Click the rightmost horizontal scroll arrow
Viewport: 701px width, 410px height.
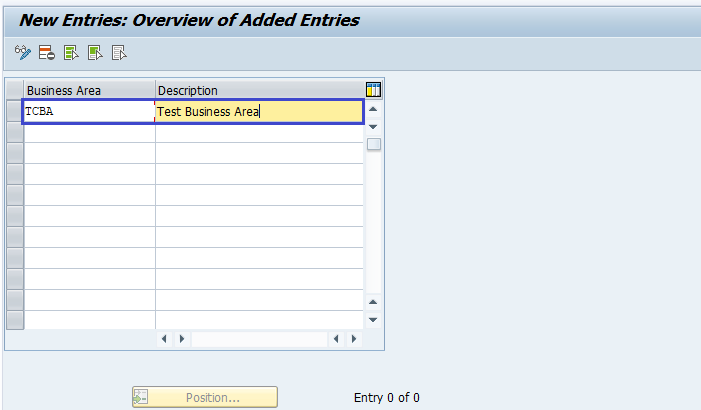pos(352,339)
